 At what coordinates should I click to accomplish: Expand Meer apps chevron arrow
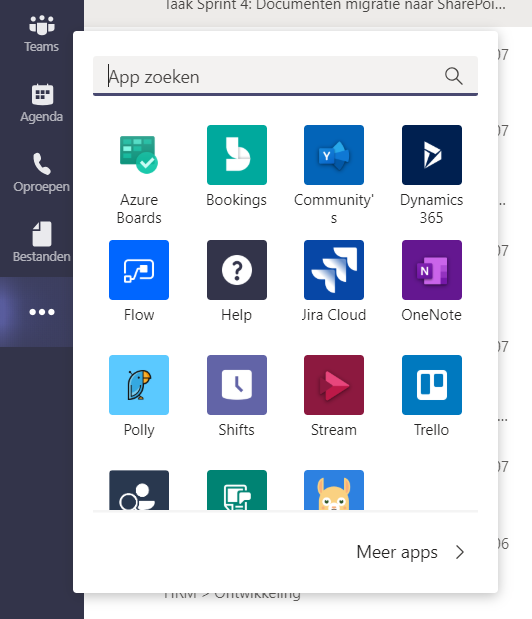[x=460, y=552]
